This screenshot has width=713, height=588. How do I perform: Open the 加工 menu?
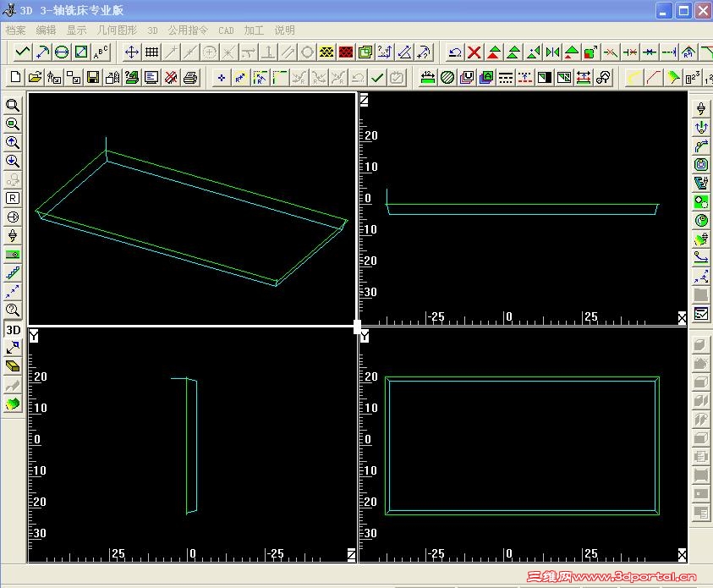tap(254, 30)
